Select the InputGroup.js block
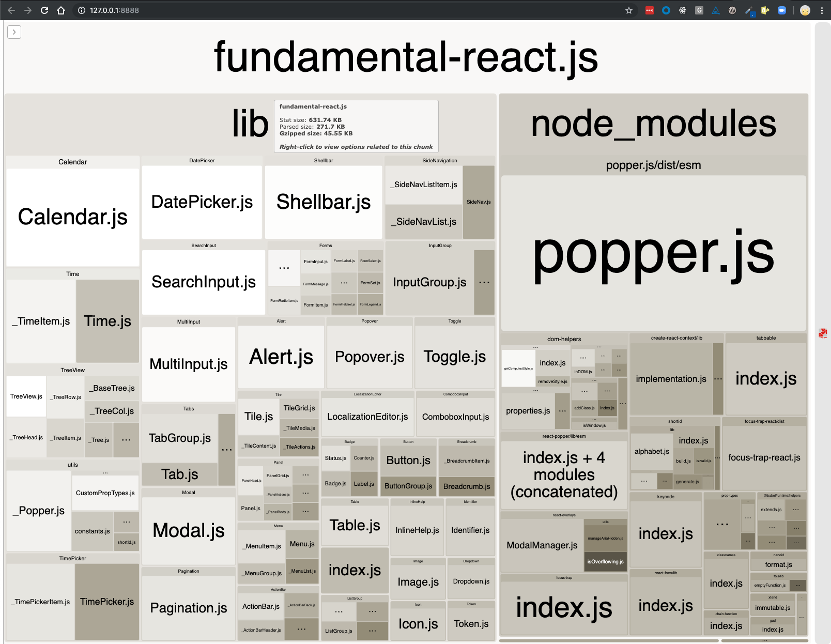Viewport: 831px width, 644px height. (x=429, y=282)
